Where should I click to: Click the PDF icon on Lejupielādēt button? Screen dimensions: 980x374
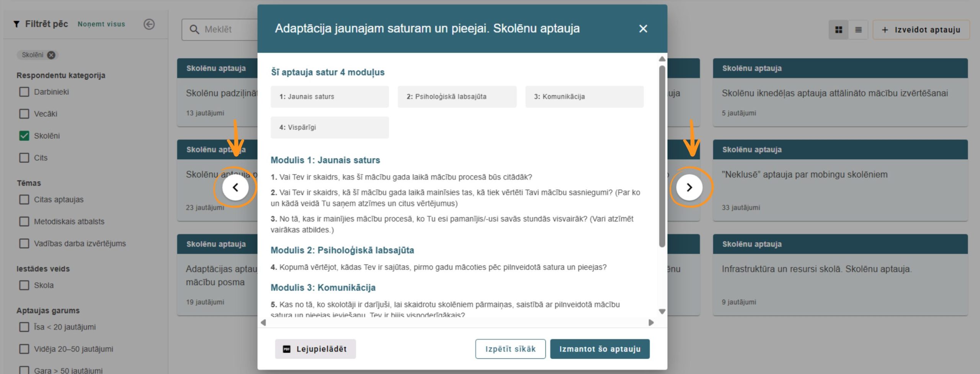(286, 349)
